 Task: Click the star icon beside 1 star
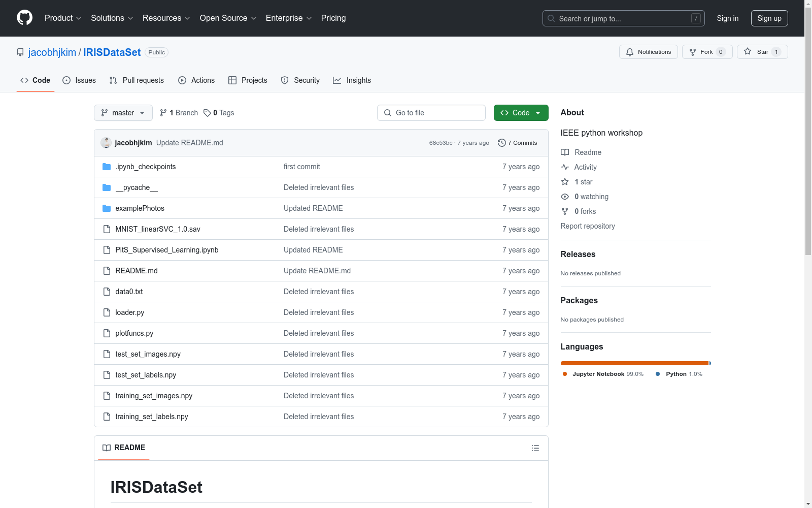tap(565, 182)
